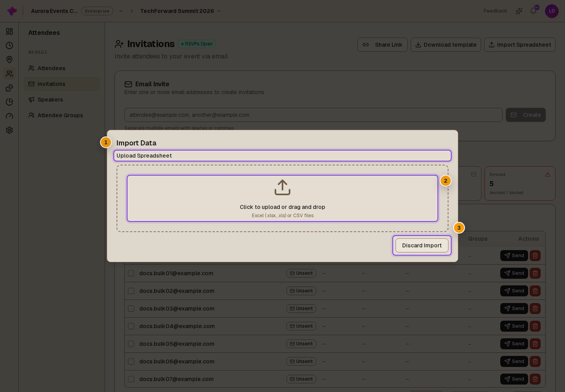Click to upload or drag and drop area
565x392 pixels.
coord(282,198)
